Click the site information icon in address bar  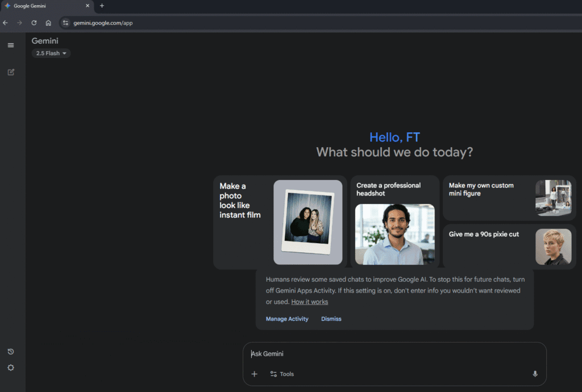(65, 23)
